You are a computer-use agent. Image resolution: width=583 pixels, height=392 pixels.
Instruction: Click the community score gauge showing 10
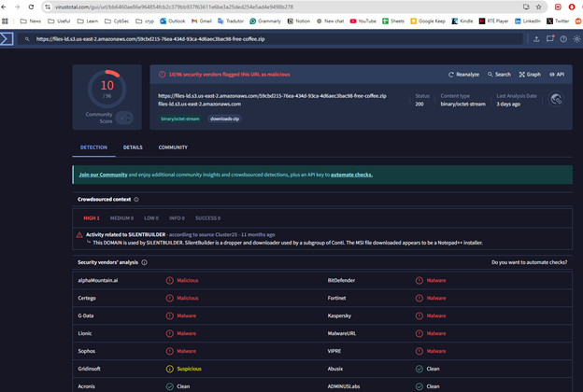click(107, 91)
